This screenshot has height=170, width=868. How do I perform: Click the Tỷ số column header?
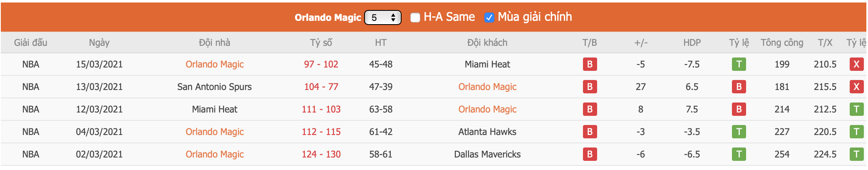(x=321, y=42)
